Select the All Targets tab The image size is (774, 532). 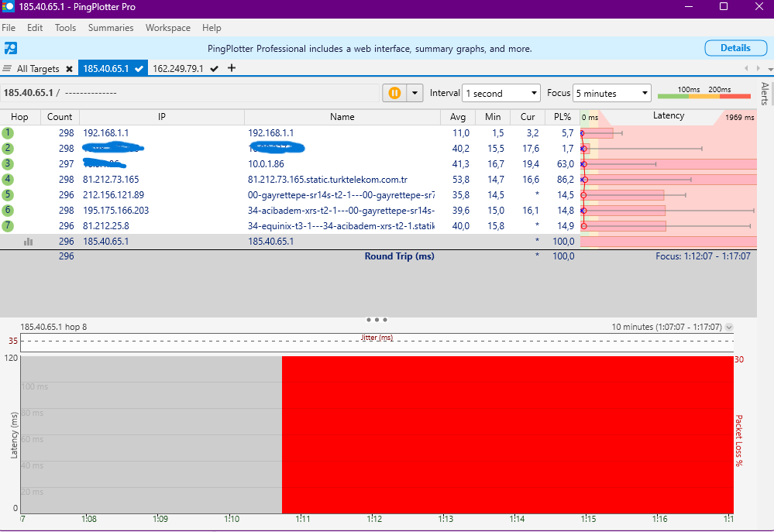(x=38, y=69)
